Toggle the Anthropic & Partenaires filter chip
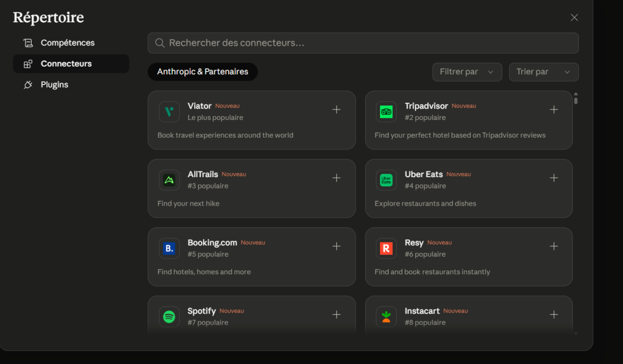The image size is (623, 364). 202,72
